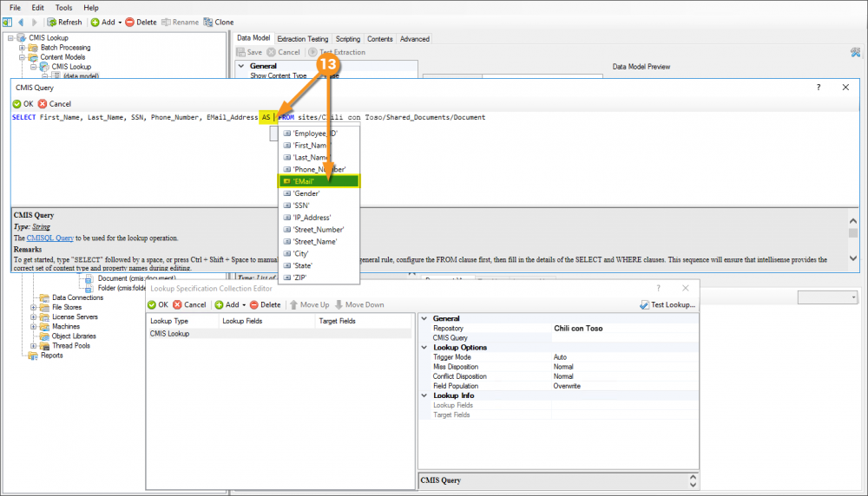Image resolution: width=868 pixels, height=496 pixels.
Task: Click OK in Lookup Specification Collection Editor
Action: pyautogui.click(x=158, y=304)
